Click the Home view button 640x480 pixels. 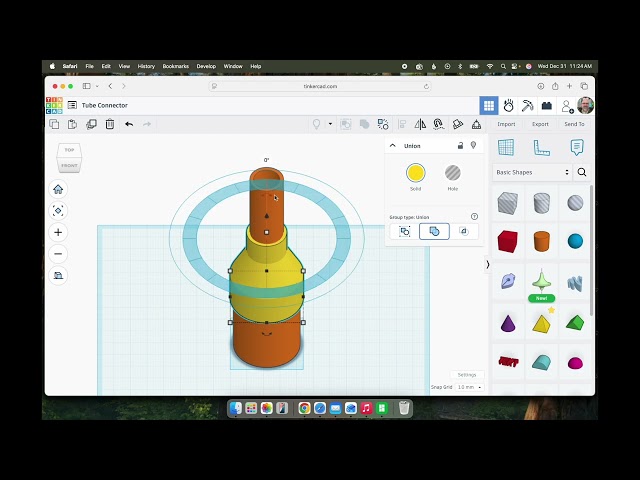coord(58,189)
